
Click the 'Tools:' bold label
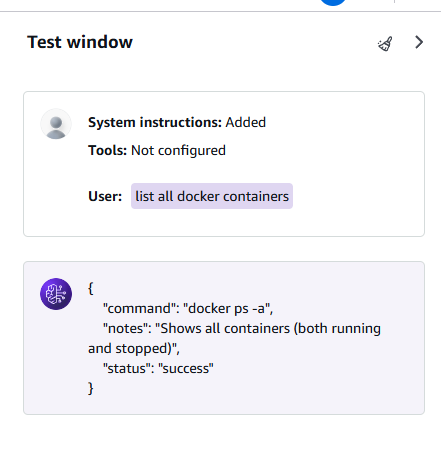(107, 150)
